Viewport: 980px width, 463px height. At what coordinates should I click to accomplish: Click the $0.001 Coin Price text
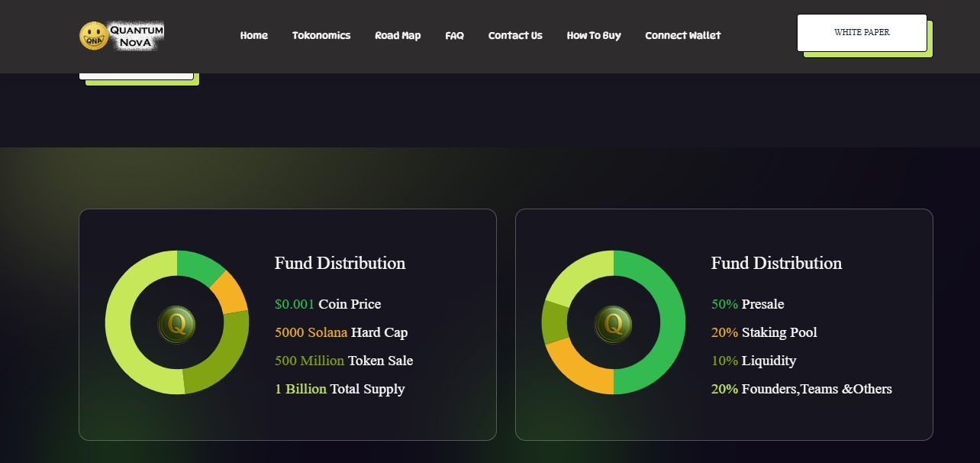[x=327, y=303]
